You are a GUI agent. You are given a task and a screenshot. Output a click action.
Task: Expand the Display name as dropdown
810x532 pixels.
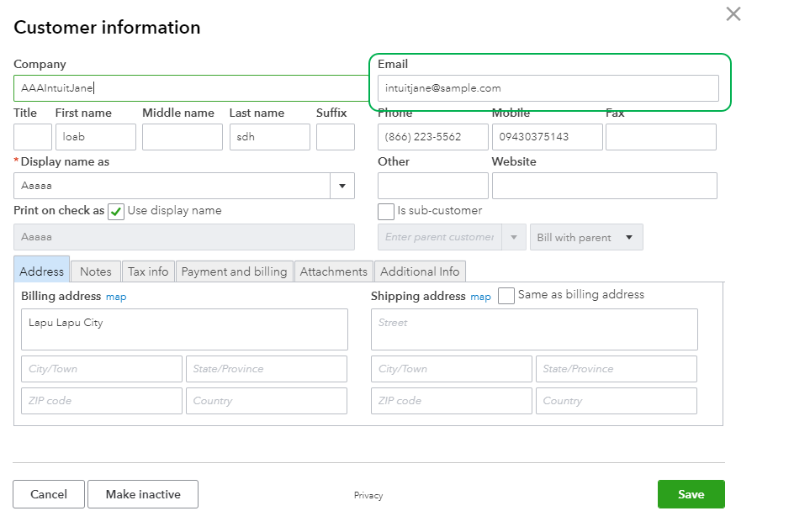342,186
